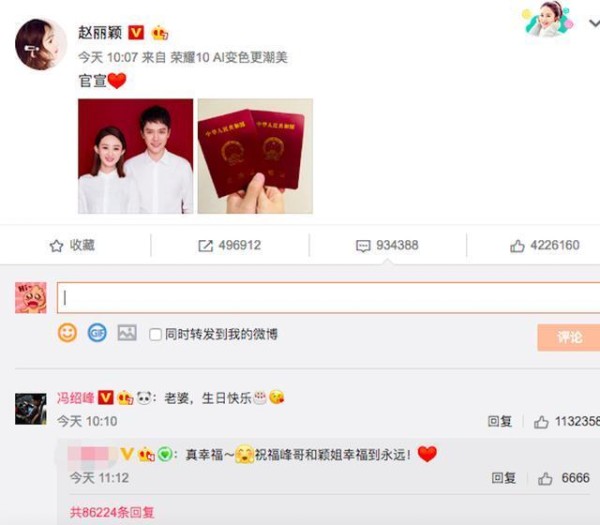Open the GIF picker icon
This screenshot has height=525, width=600.
point(97,333)
